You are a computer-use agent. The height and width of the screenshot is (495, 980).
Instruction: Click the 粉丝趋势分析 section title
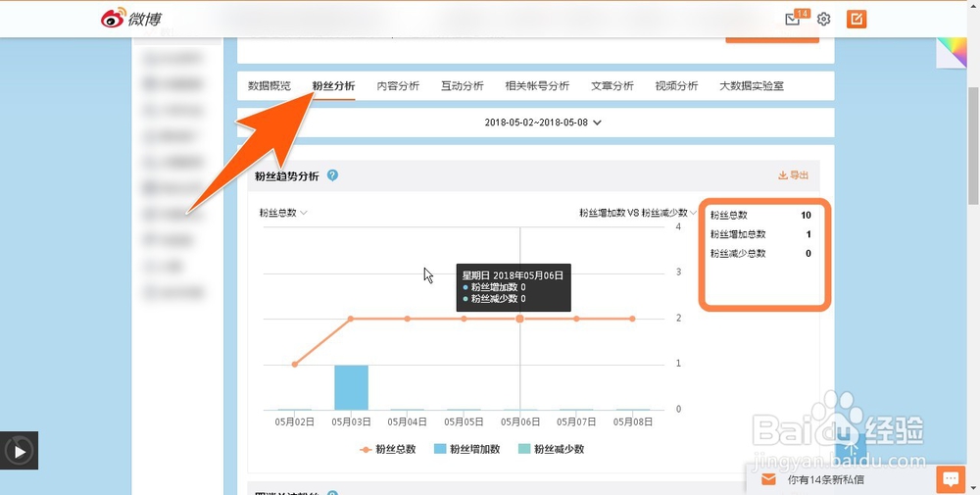pos(287,176)
